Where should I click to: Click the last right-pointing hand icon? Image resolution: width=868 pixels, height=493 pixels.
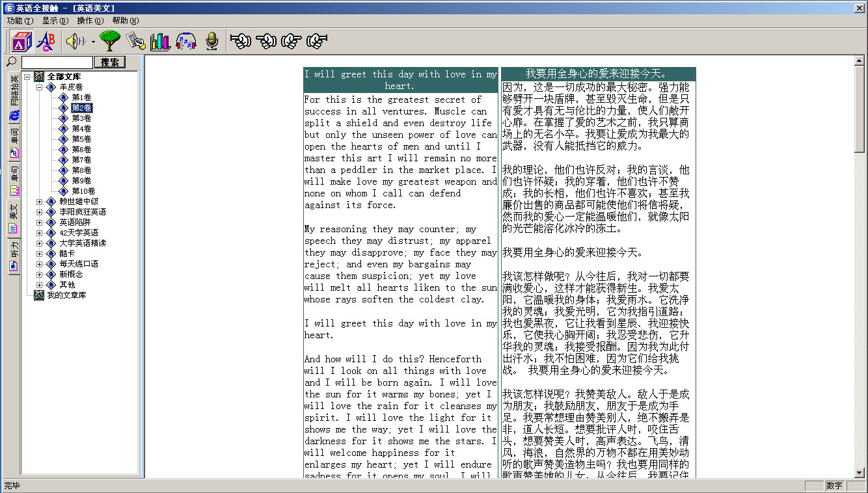pyautogui.click(x=317, y=42)
